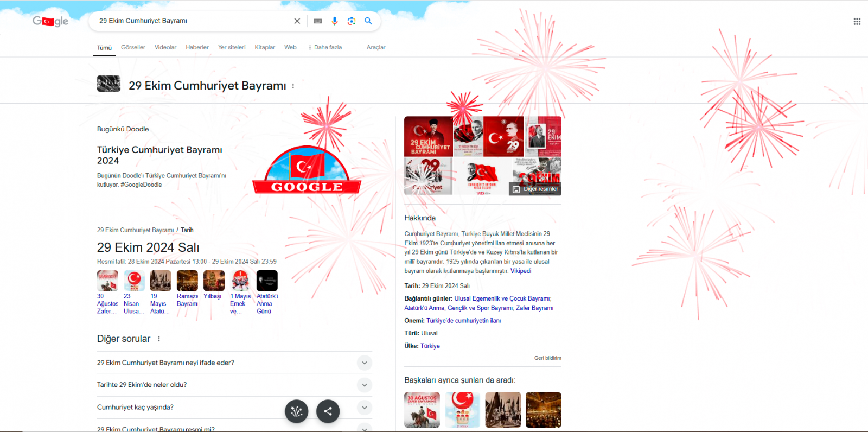Click the fireworks celebration button
The width and height of the screenshot is (868, 432).
[296, 411]
